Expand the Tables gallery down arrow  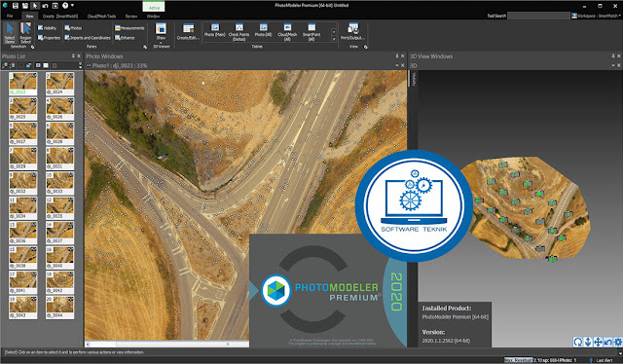coord(334,39)
